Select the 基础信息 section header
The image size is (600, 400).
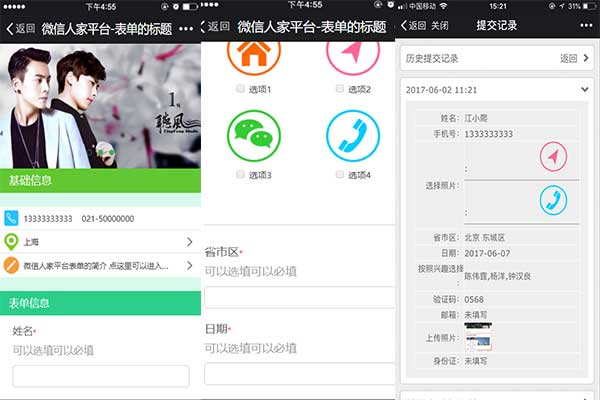[100, 181]
